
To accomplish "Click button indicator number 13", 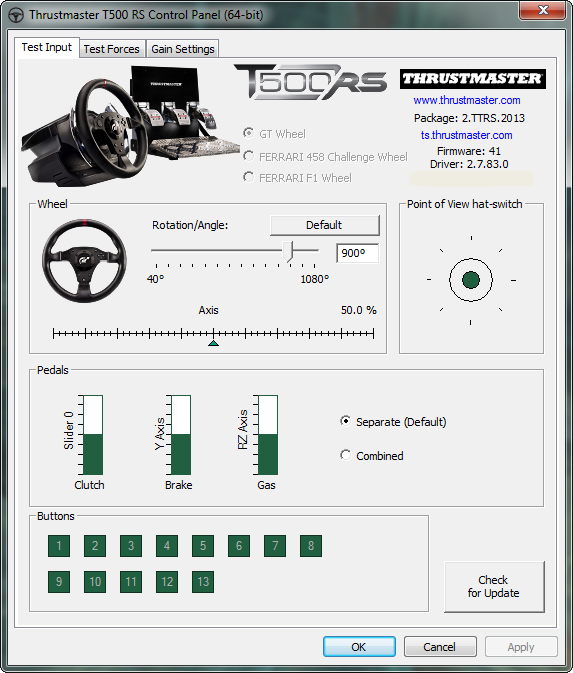I will [203, 582].
